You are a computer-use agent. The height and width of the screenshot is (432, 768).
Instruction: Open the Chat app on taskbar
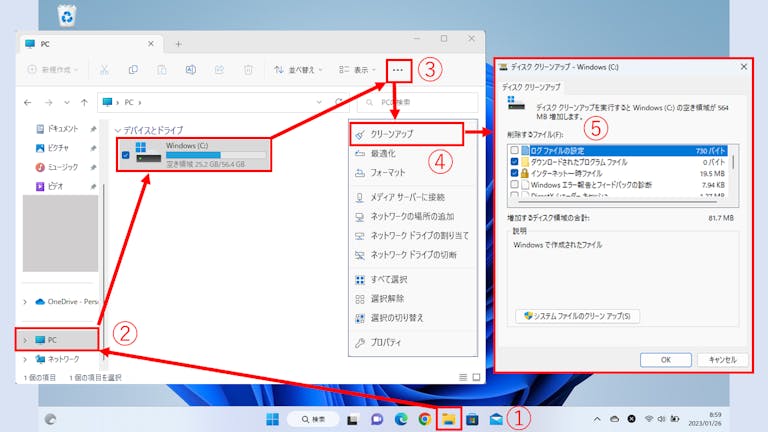pyautogui.click(x=377, y=419)
